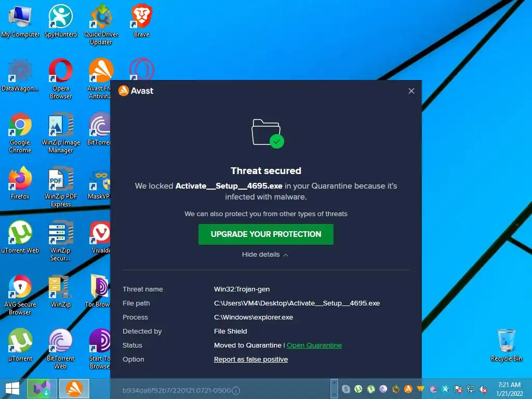The width and height of the screenshot is (532, 399).
Task: Launch Opera Browser desktop icon
Action: (61, 79)
